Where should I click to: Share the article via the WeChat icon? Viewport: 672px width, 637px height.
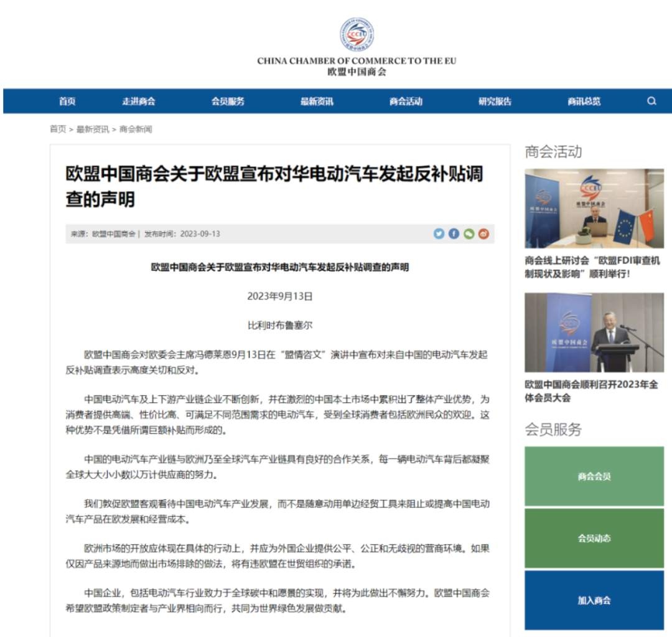(x=469, y=234)
